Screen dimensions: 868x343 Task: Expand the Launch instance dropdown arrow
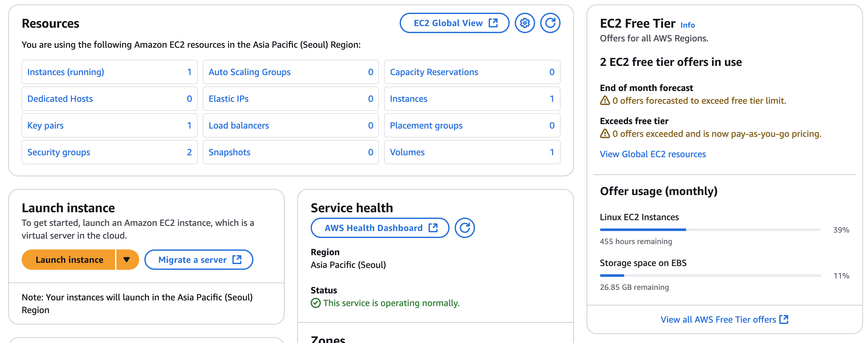coord(127,260)
